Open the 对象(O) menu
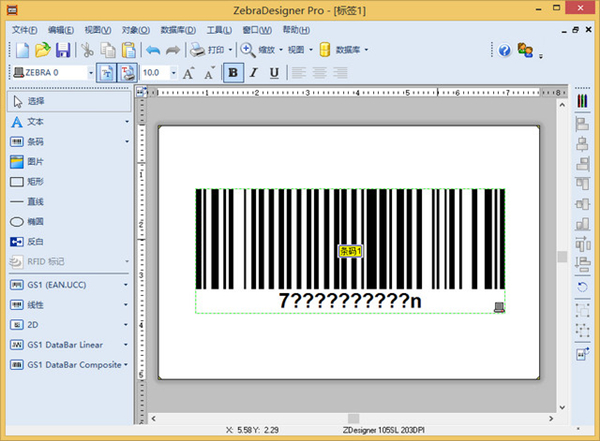 click(x=135, y=30)
